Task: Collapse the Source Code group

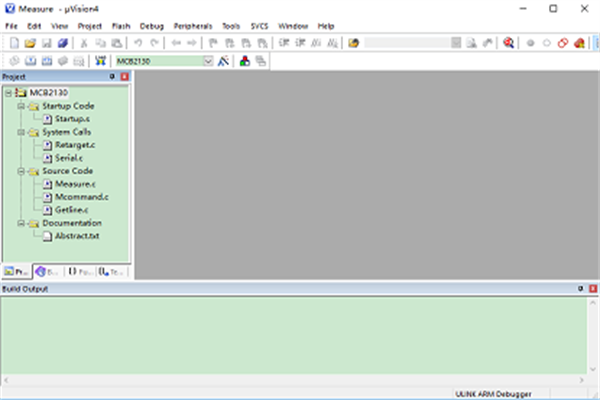Action: click(21, 171)
